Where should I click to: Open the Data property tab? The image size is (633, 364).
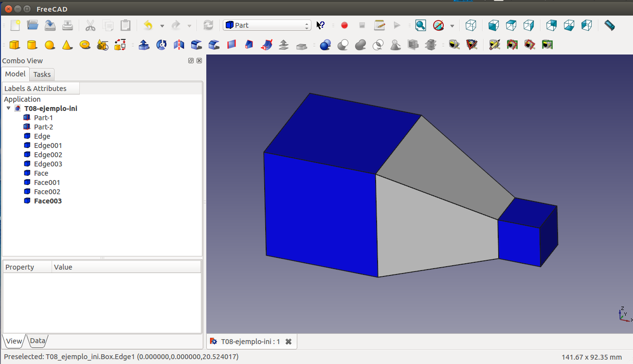click(x=37, y=341)
